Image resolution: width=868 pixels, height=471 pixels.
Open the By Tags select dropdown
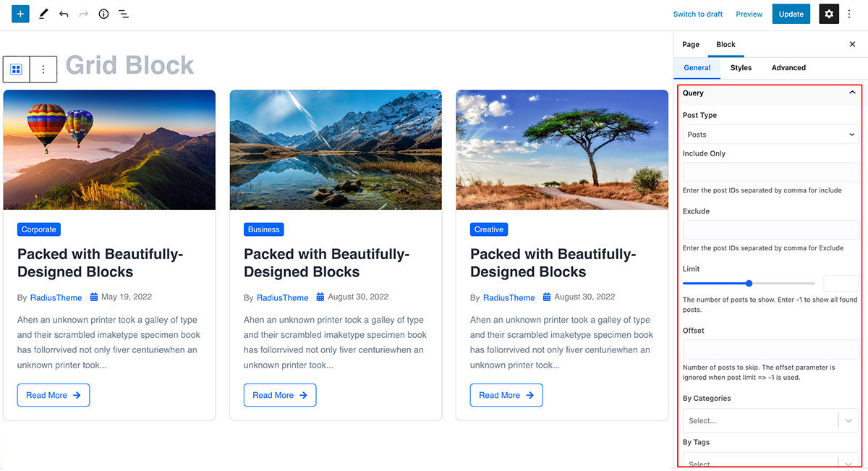(x=771, y=462)
